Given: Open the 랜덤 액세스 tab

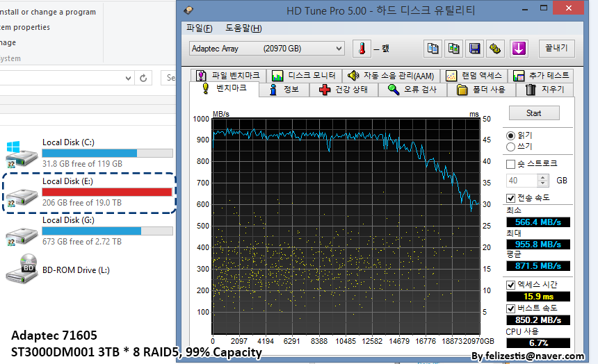Looking at the screenshot, I should click(x=476, y=76).
